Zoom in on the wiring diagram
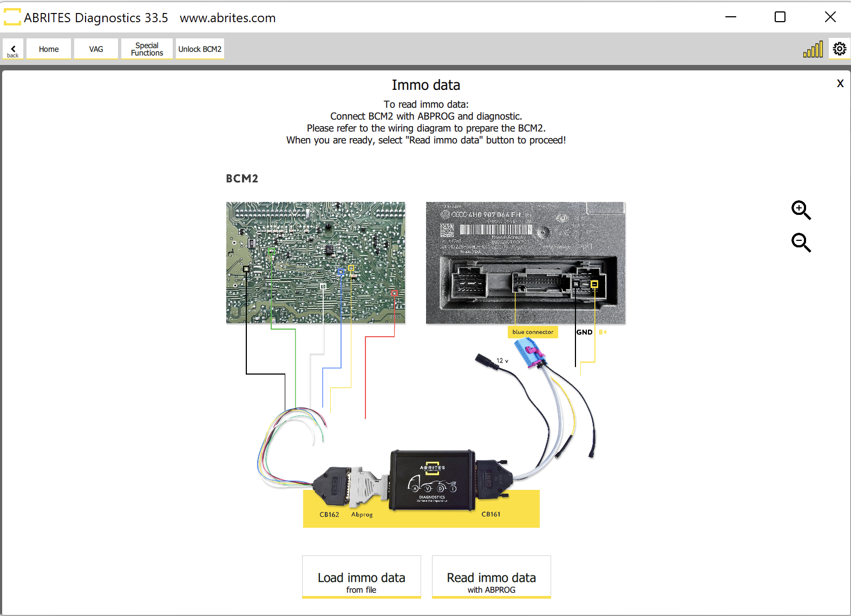 pos(801,210)
